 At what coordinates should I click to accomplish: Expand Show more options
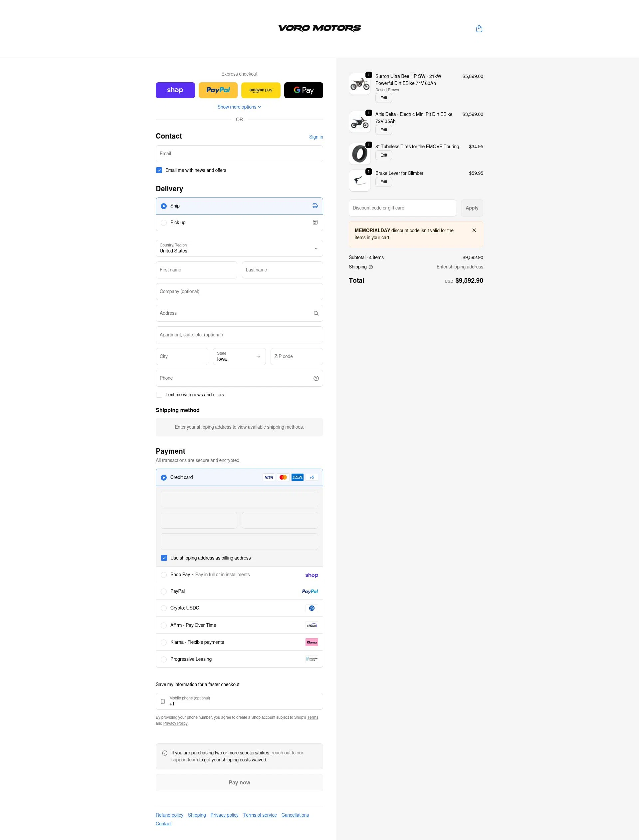239,107
